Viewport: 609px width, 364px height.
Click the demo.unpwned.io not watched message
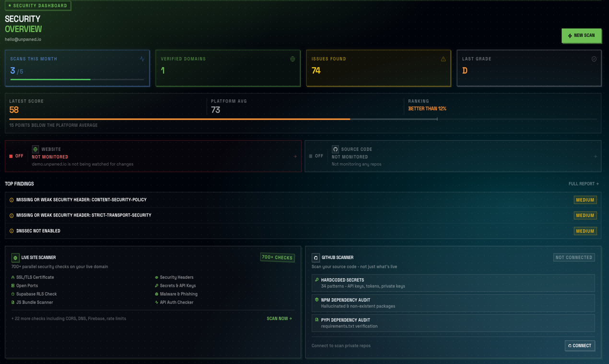pyautogui.click(x=82, y=164)
